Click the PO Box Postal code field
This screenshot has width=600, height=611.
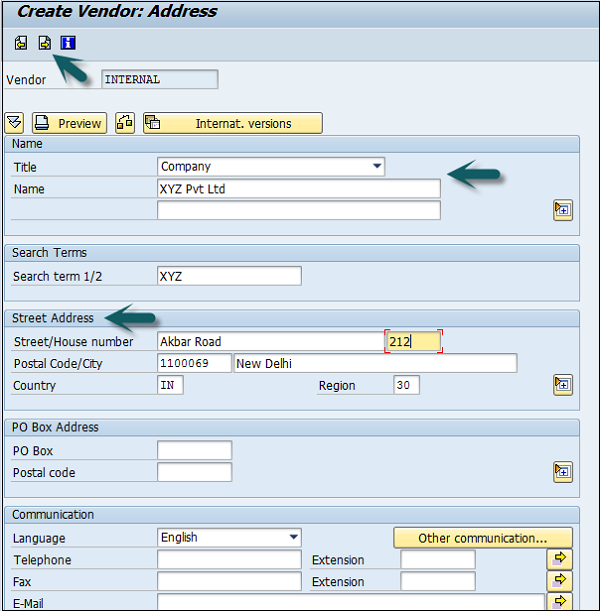pos(194,472)
